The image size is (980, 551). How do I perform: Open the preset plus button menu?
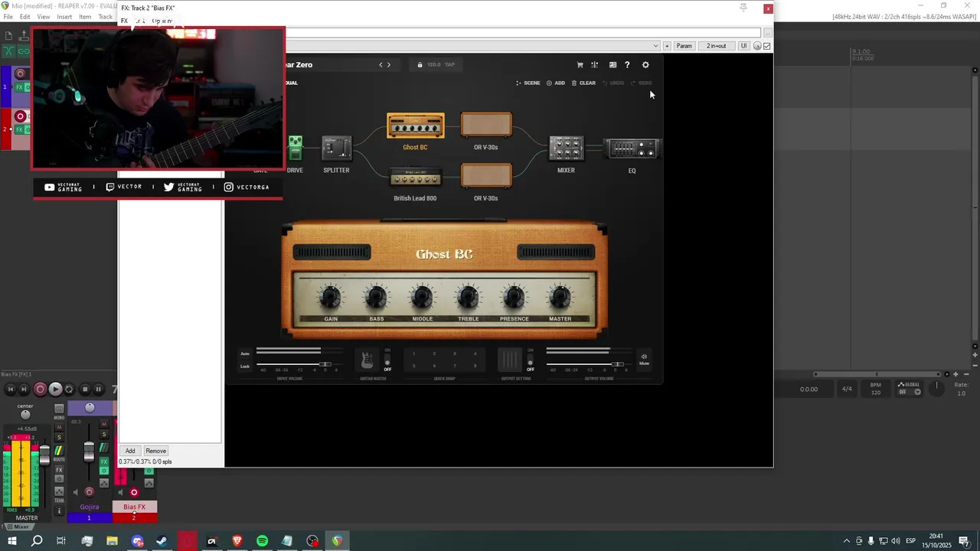click(667, 46)
